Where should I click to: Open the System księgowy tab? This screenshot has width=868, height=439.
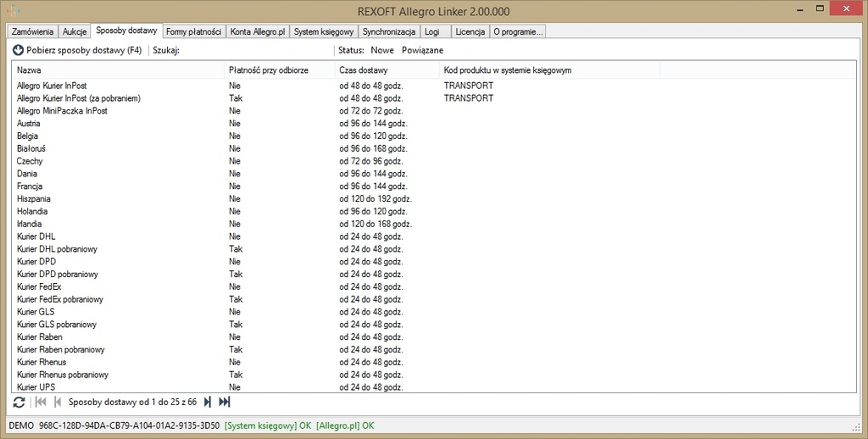coord(324,31)
